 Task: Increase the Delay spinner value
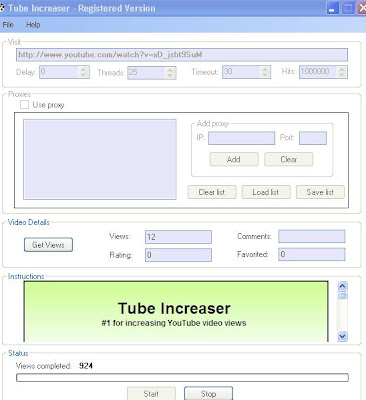84,69
